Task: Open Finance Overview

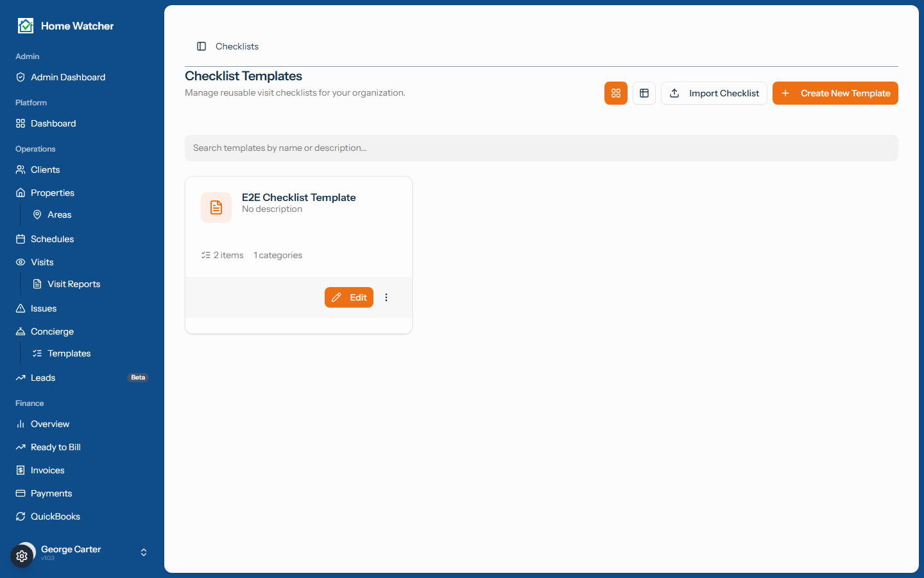Action: tap(82, 424)
